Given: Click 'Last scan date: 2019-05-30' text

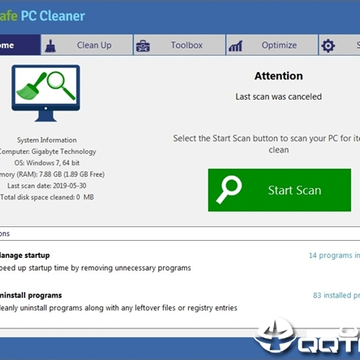Looking at the screenshot, I should click(47, 186).
